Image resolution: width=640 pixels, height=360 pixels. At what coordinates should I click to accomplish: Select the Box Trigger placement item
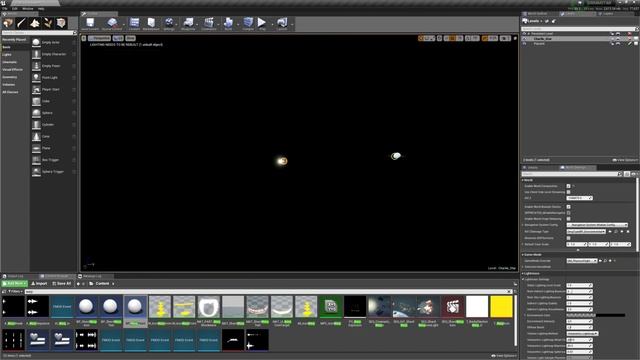(53, 160)
